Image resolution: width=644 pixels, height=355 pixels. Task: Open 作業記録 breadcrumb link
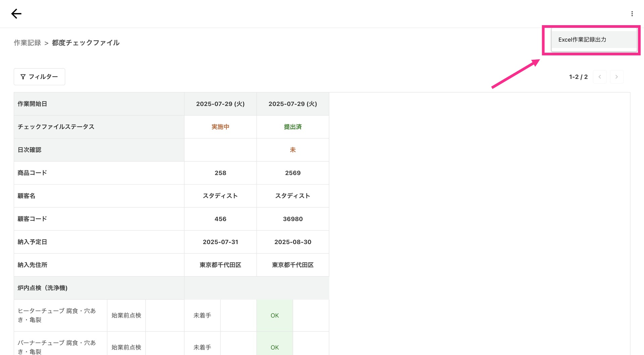click(x=27, y=43)
